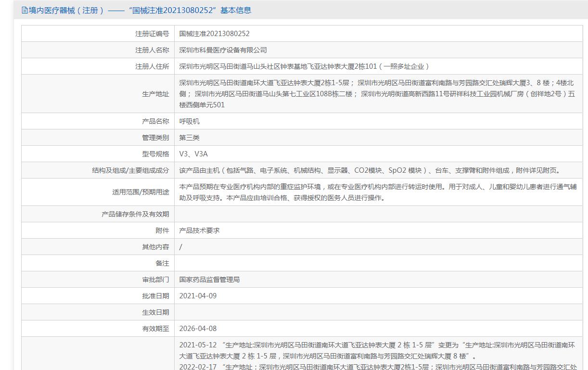The width and height of the screenshot is (588, 370).
Task: Click the 适用范围/预期用途 row label
Action: [141, 192]
